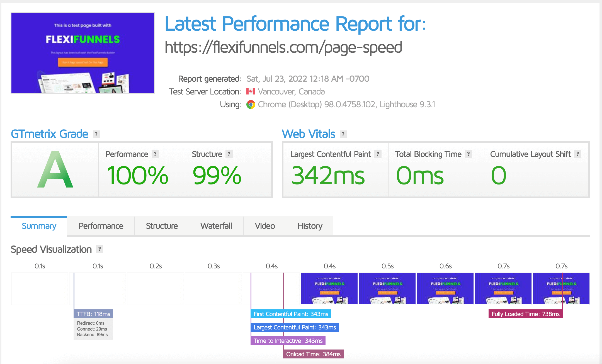Select the Video tab
Image resolution: width=602 pixels, height=364 pixels.
click(264, 226)
